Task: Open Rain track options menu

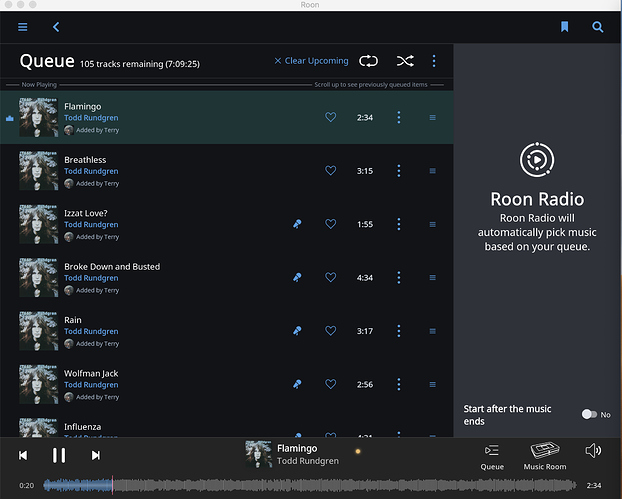Action: [399, 331]
